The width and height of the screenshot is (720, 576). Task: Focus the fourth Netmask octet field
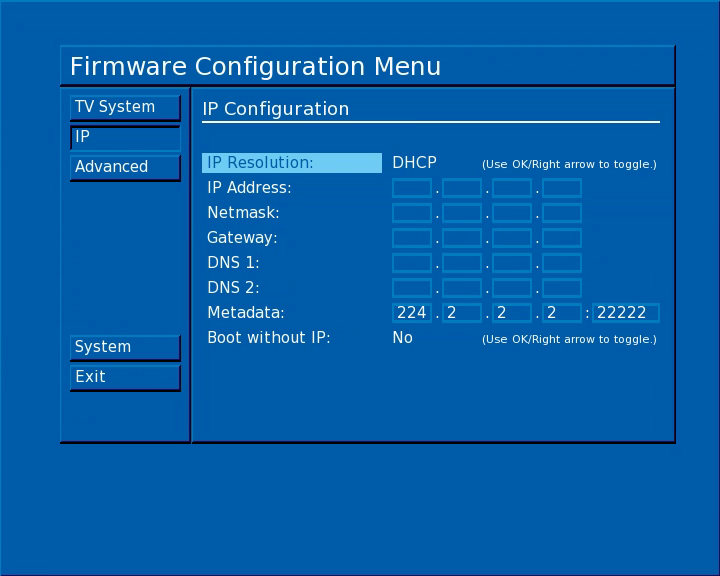tap(562, 213)
